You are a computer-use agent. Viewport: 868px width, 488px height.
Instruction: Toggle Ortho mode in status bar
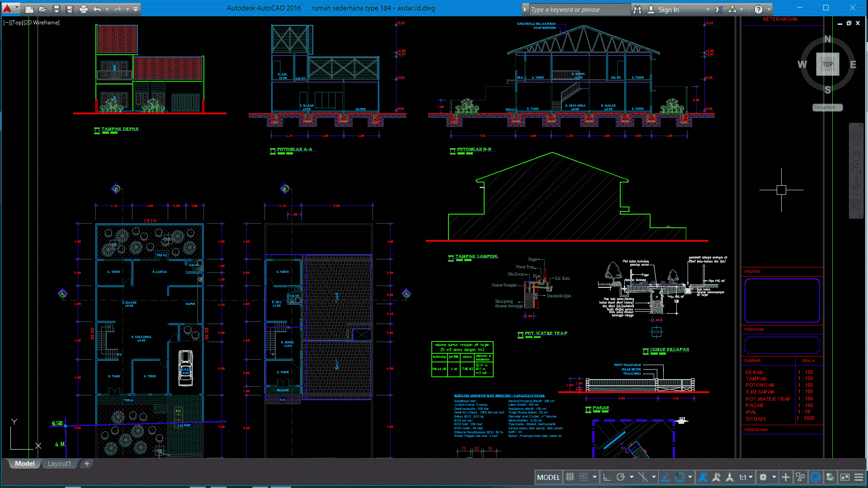click(607, 477)
